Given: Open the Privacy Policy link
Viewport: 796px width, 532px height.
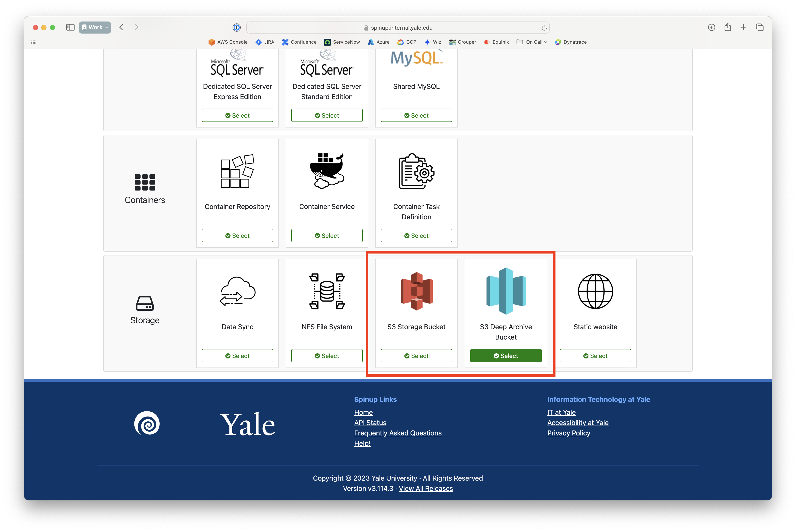Looking at the screenshot, I should pyautogui.click(x=569, y=433).
